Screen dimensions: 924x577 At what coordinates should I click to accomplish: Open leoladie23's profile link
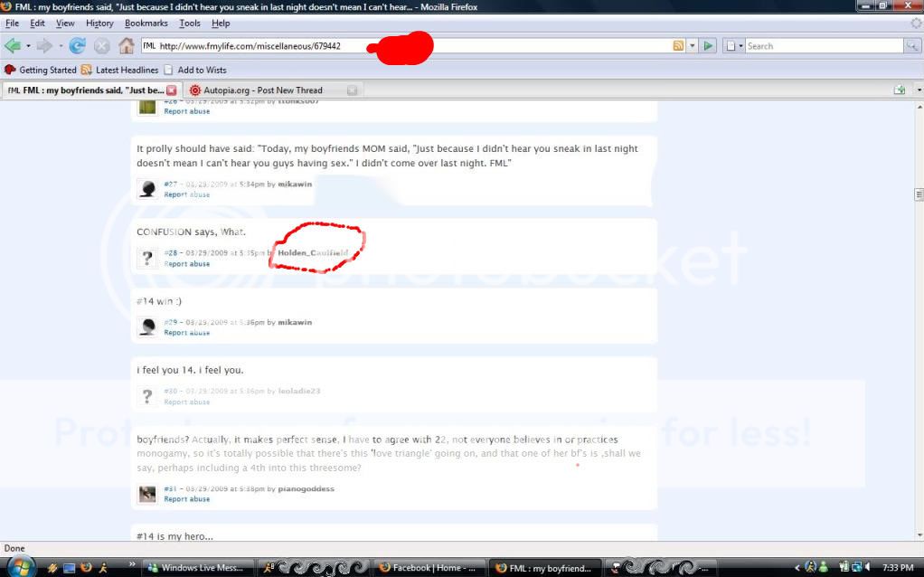[298, 392]
